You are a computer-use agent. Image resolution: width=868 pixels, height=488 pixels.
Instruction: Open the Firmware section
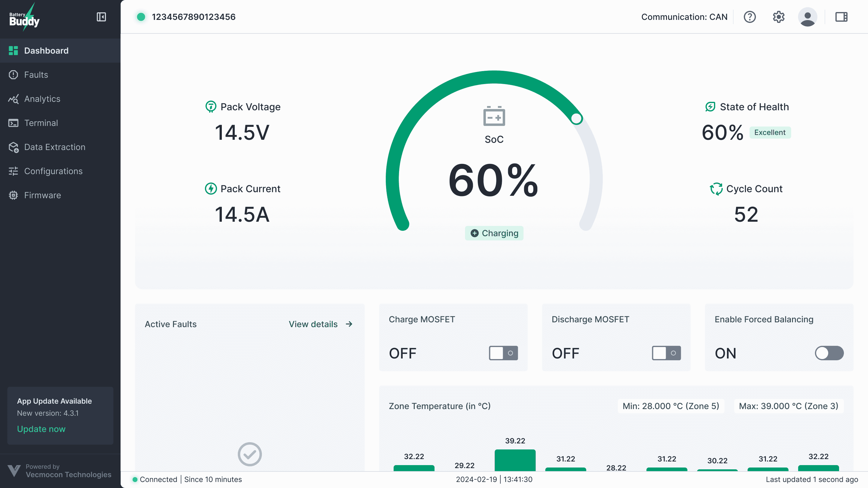[x=42, y=195]
